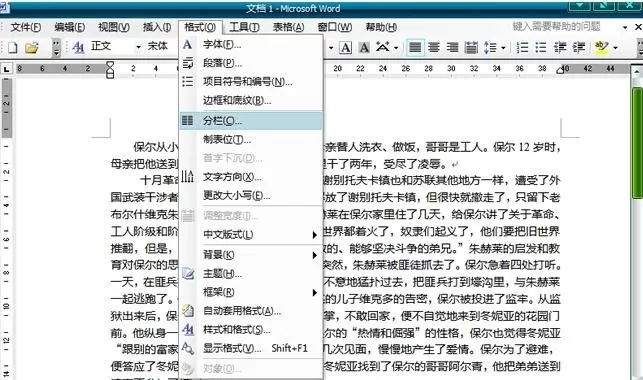
Task: Choose 更改大小写(E)... menu entry
Action: [251, 196]
